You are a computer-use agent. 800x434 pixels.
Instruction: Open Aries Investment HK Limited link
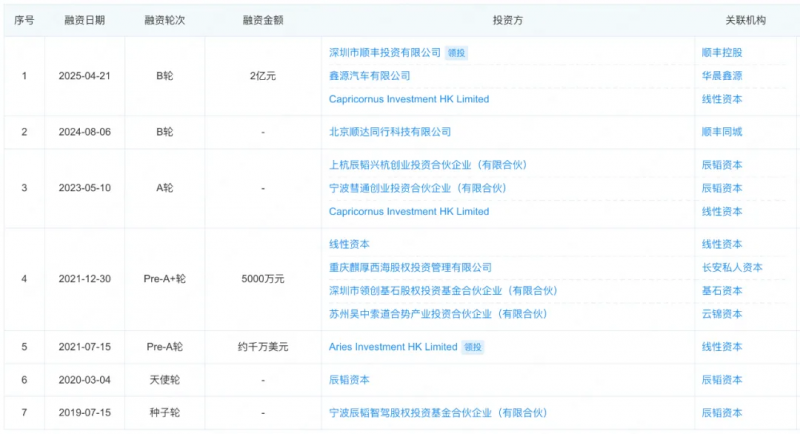(393, 347)
